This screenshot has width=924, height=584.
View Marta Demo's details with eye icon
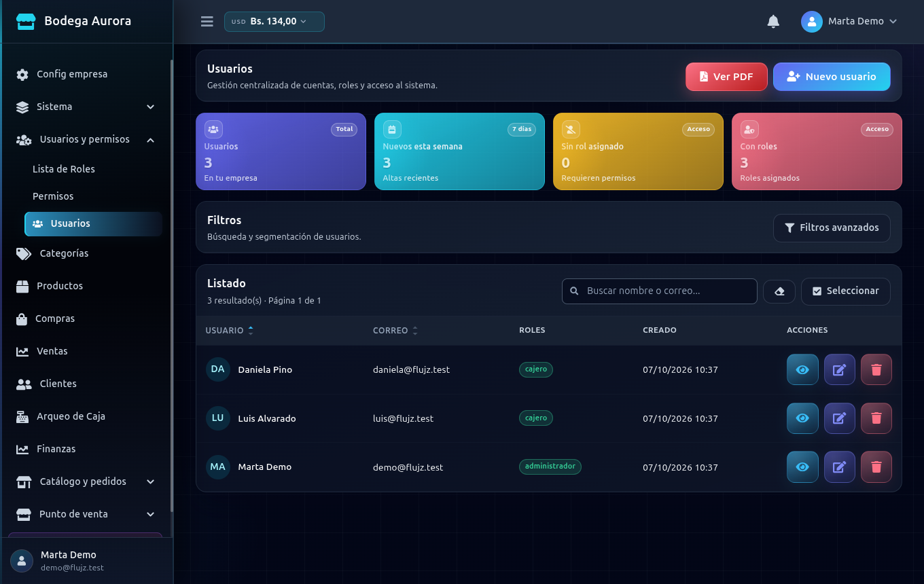[x=802, y=467]
